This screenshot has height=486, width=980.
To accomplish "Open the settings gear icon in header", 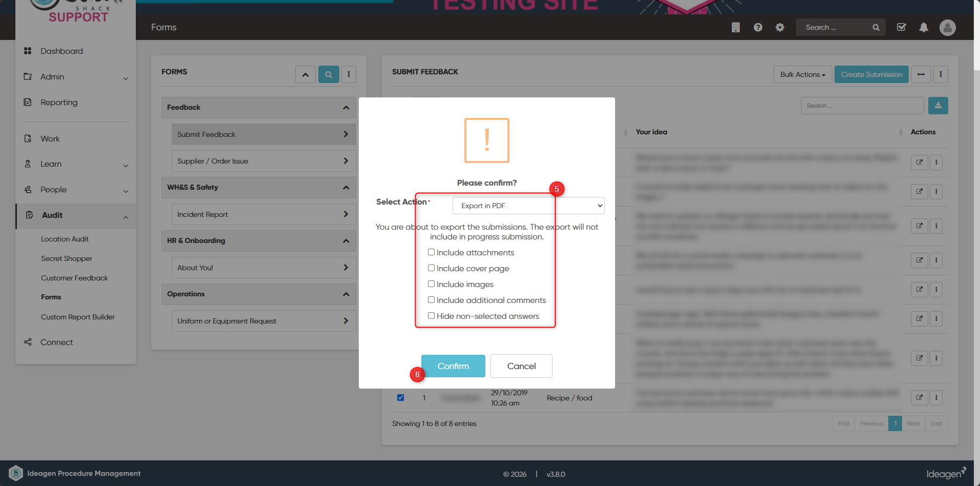I will pos(780,28).
